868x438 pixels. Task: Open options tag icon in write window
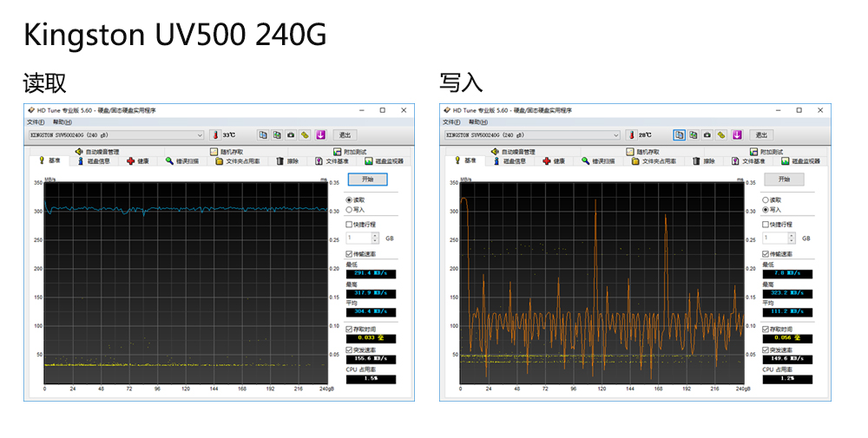pyautogui.click(x=721, y=135)
